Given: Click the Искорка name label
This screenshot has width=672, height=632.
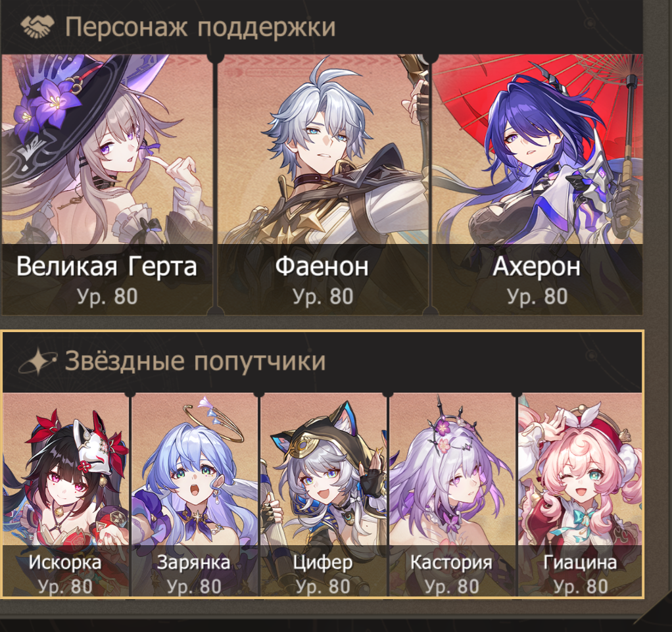Looking at the screenshot, I should [65, 562].
